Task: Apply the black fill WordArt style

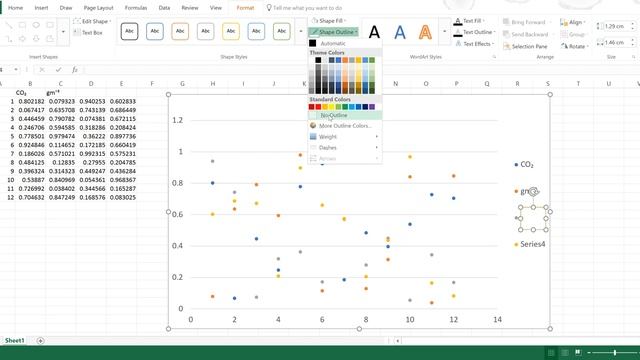Action: pos(374,32)
